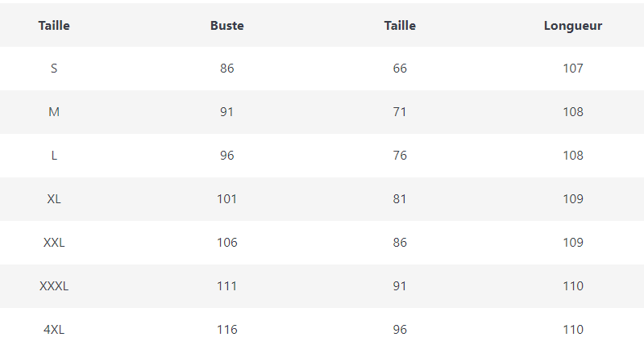Select the XL size row label
The width and height of the screenshot is (644, 358).
point(54,199)
